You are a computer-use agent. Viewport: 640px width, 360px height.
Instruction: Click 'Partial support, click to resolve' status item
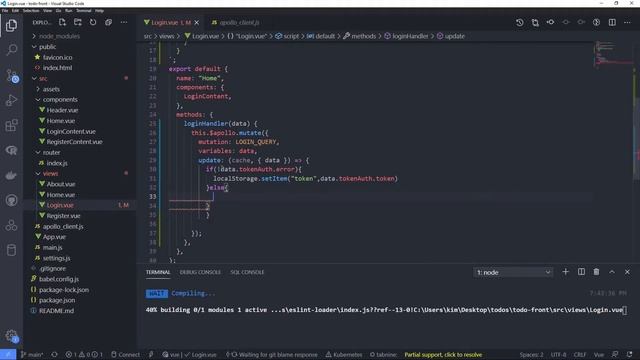coord(443,355)
